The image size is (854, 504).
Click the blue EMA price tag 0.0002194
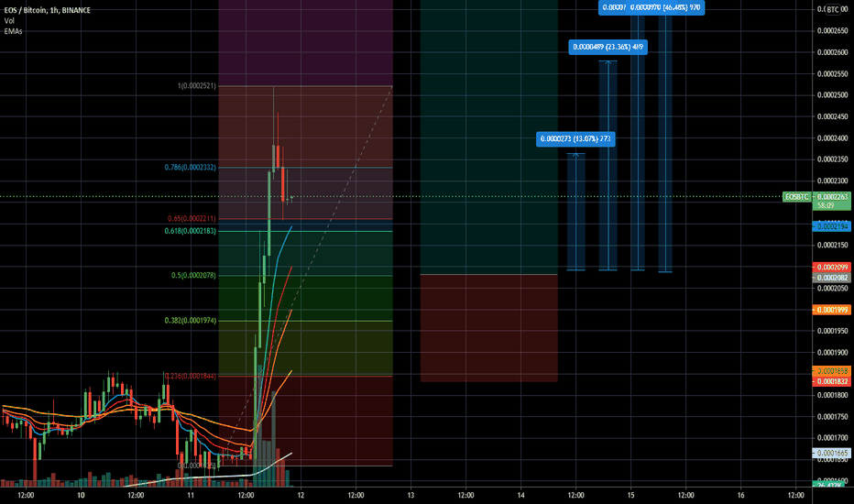coord(832,226)
